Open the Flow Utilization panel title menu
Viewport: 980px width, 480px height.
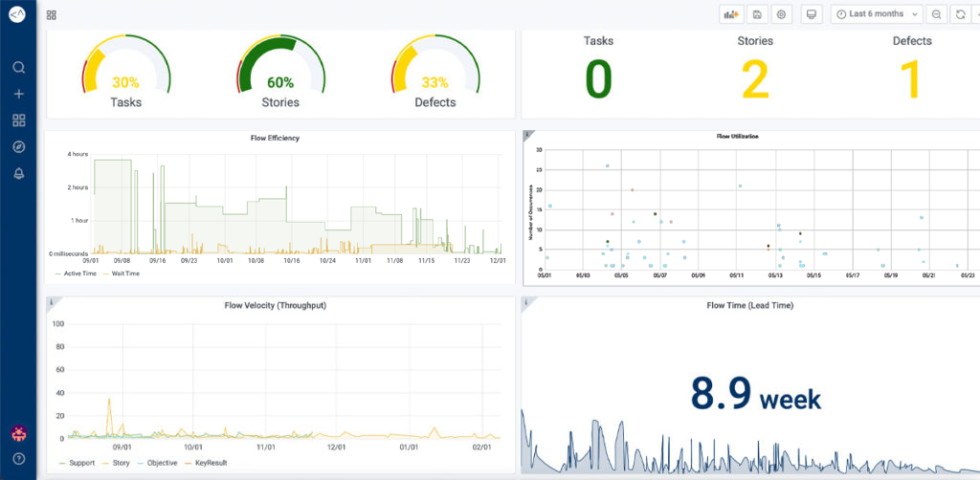click(x=738, y=136)
